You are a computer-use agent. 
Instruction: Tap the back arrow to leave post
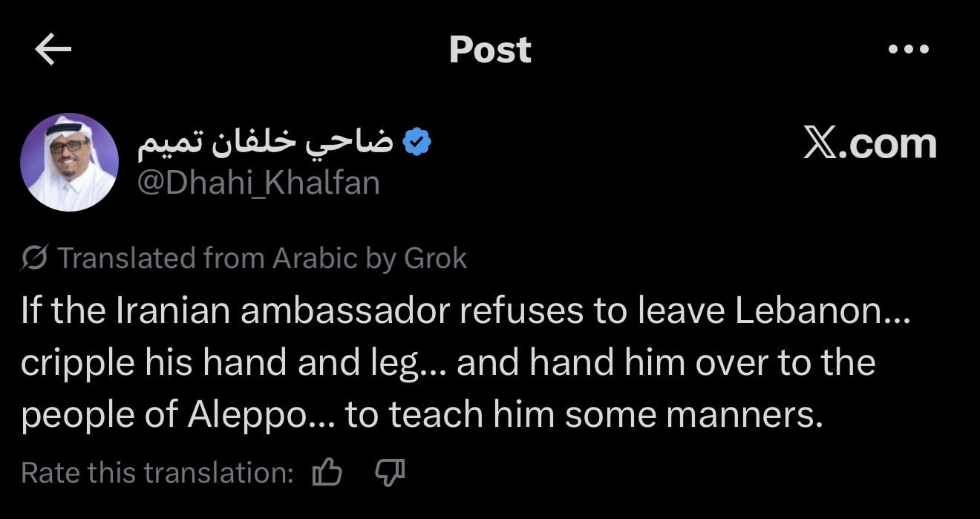click(x=53, y=50)
